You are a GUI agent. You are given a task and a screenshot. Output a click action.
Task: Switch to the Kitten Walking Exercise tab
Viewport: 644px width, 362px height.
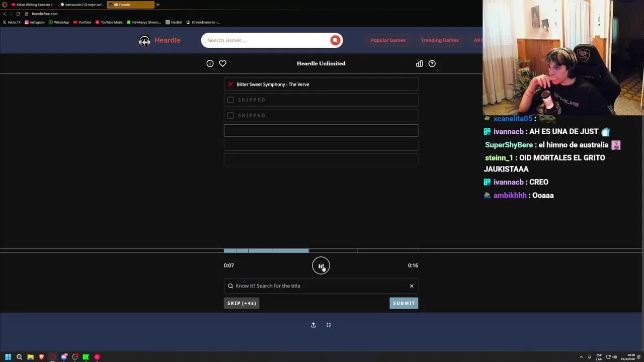pos(32,5)
